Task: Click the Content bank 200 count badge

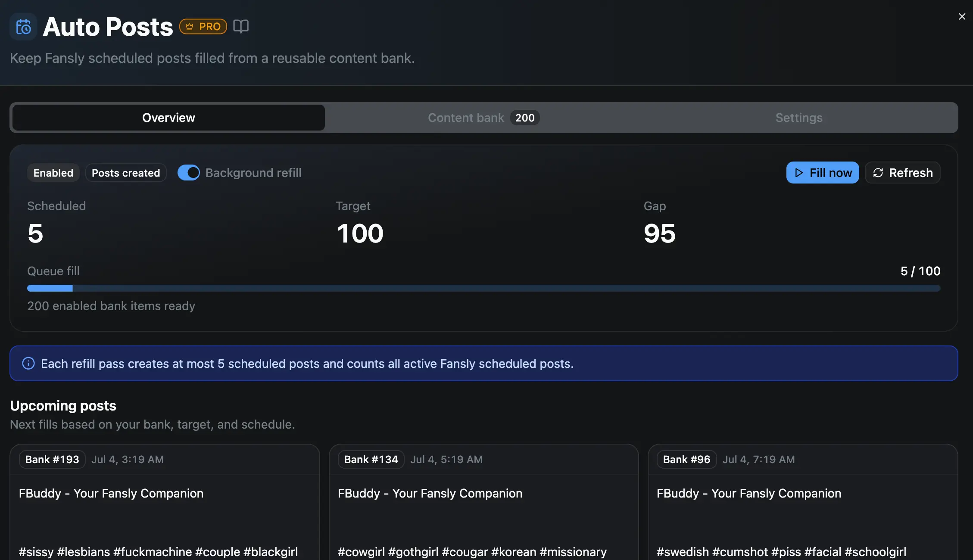Action: (x=525, y=118)
